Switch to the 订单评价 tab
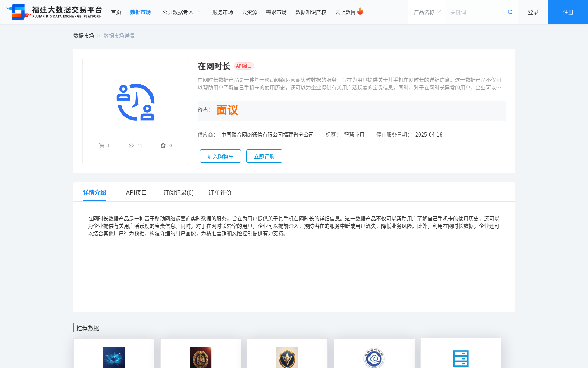 [x=220, y=192]
